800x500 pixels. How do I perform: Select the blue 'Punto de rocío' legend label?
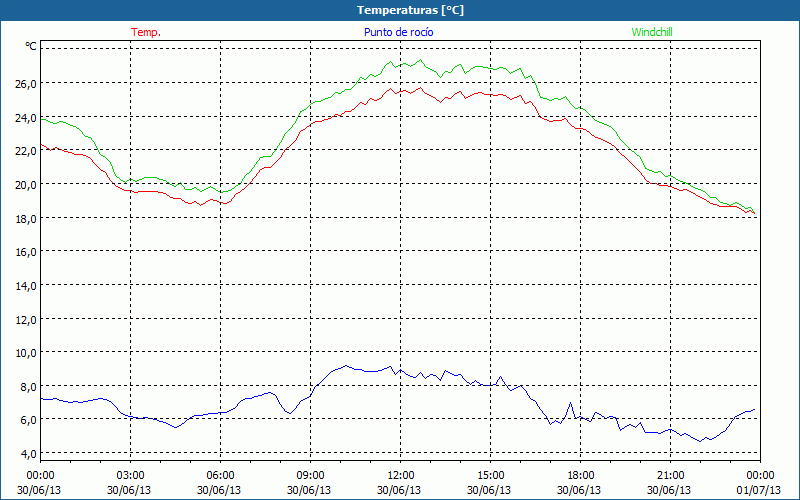[398, 32]
